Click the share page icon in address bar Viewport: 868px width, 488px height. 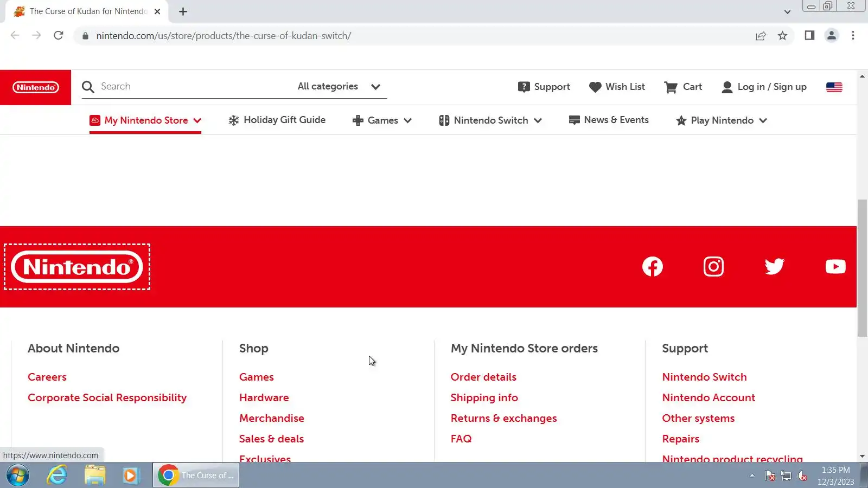[x=761, y=36]
